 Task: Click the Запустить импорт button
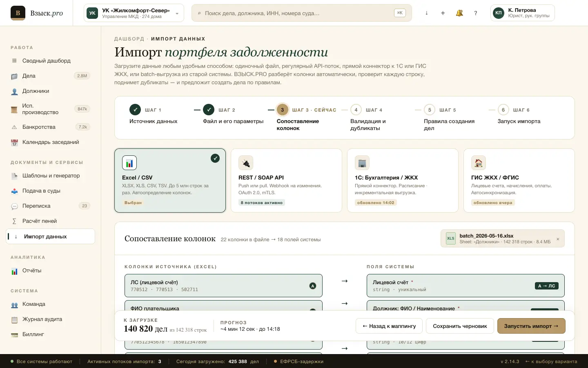pyautogui.click(x=531, y=326)
